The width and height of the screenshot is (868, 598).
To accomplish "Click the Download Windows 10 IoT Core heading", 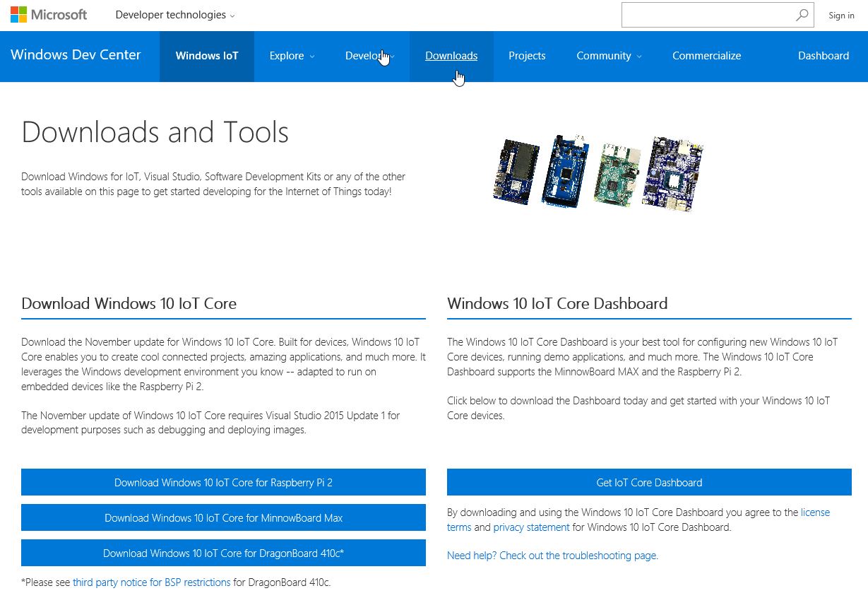I will (129, 303).
